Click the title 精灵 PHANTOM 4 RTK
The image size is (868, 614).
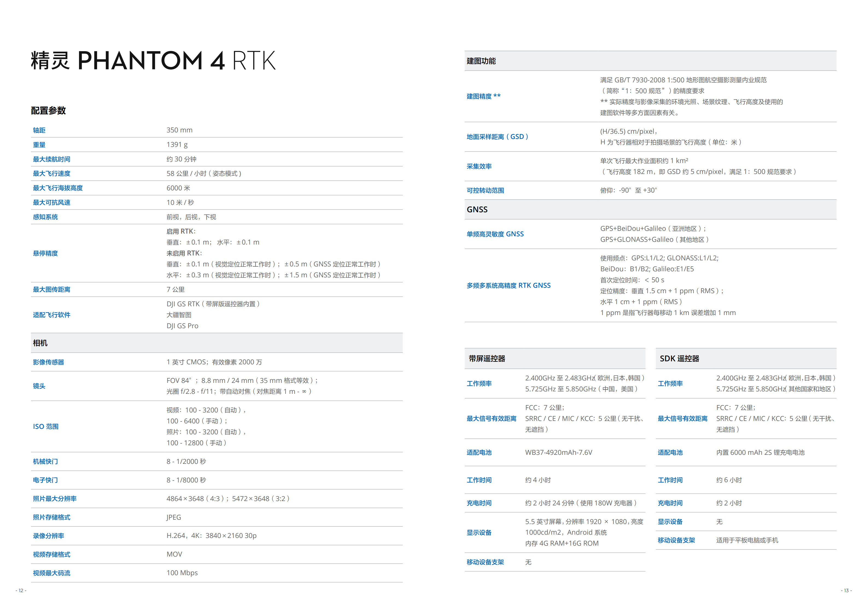[x=153, y=60]
